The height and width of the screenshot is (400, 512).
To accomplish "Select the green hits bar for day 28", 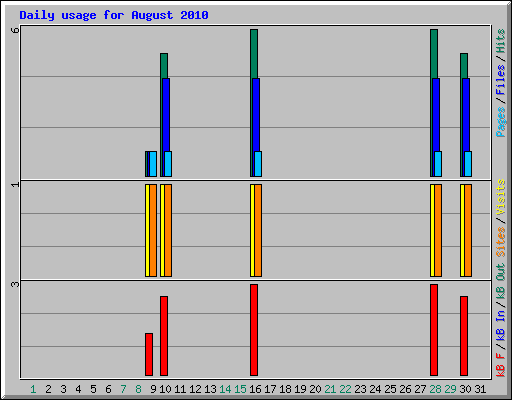I will click(x=434, y=54).
